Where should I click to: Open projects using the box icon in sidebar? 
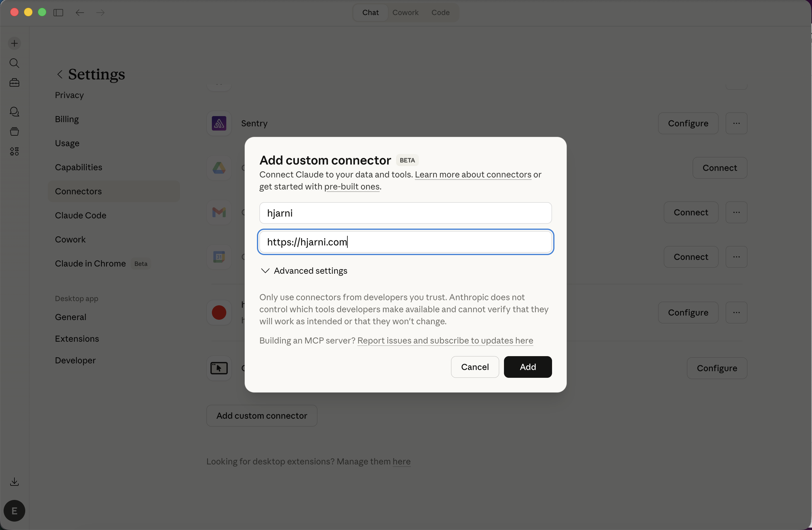(x=14, y=131)
